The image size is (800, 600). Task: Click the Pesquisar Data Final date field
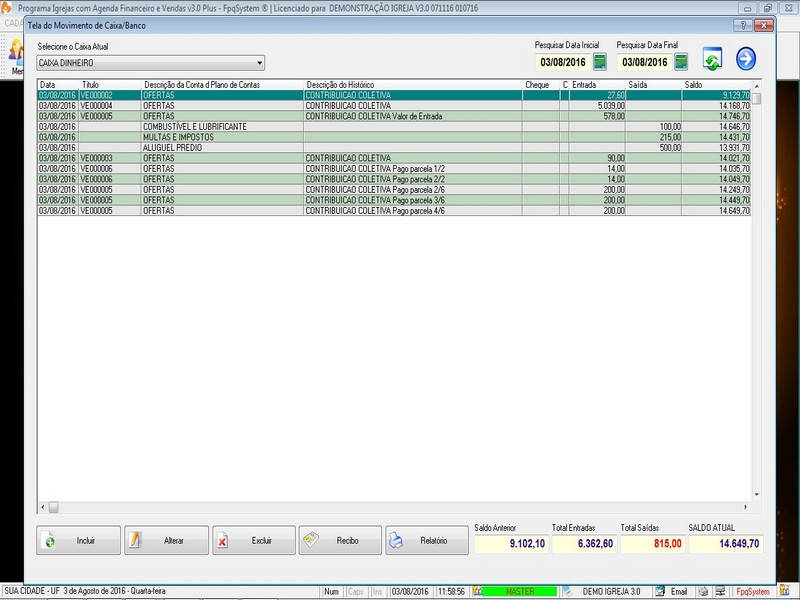point(645,62)
